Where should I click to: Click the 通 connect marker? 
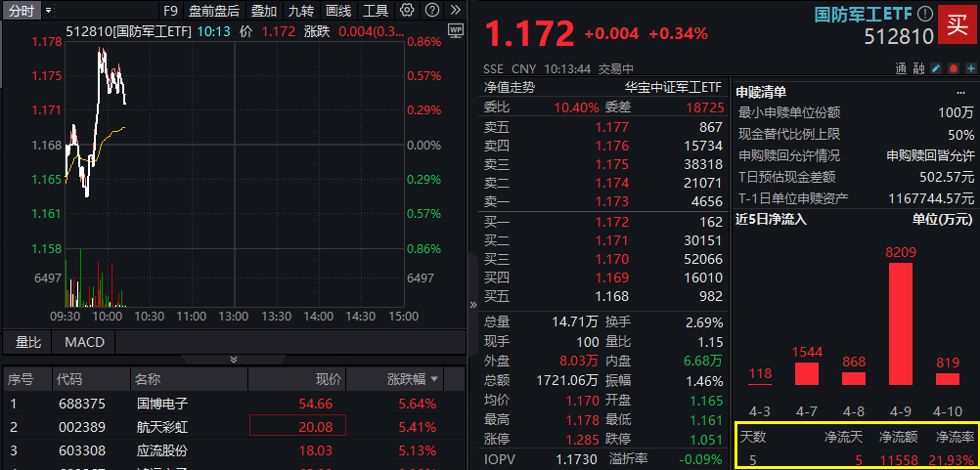click(901, 68)
